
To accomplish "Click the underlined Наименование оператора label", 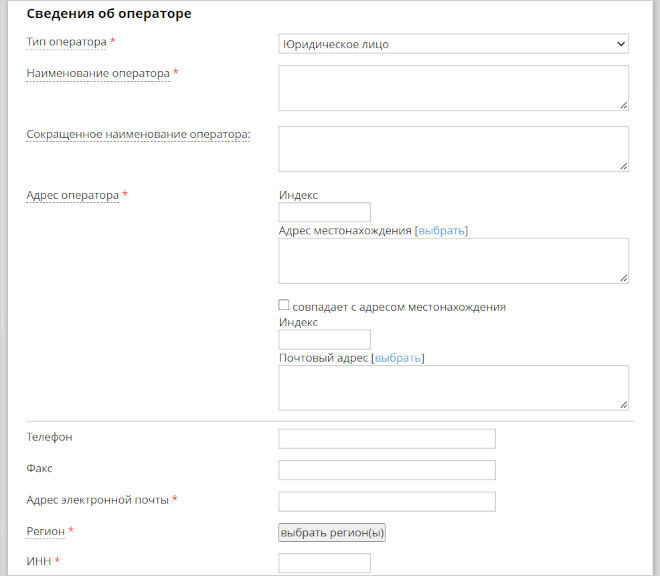I will (x=98, y=73).
